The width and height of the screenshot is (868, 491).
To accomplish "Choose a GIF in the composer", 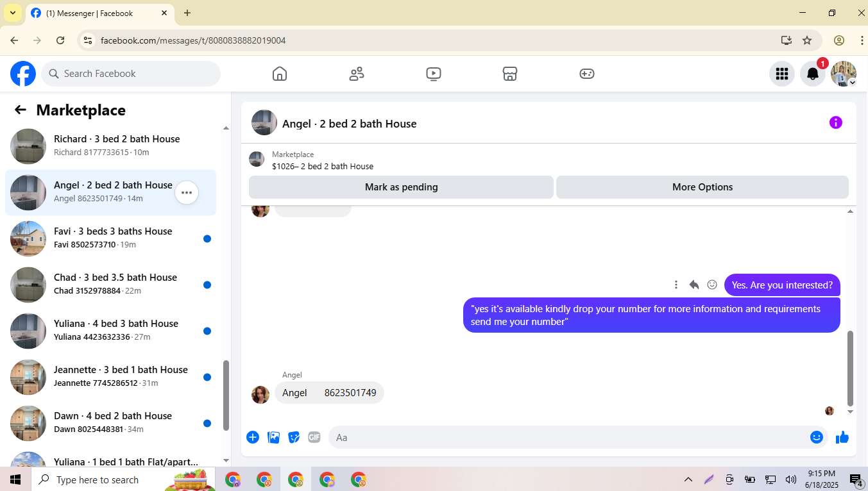I will click(x=314, y=437).
